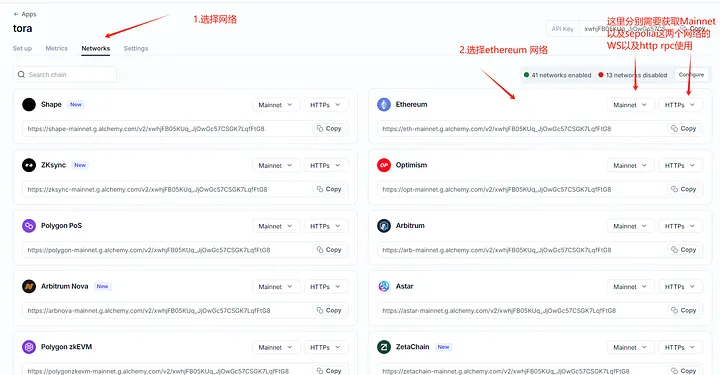Open Arbitrum Nova Mainnet dropdown
Image resolution: width=720 pixels, height=375 pixels.
click(x=276, y=286)
